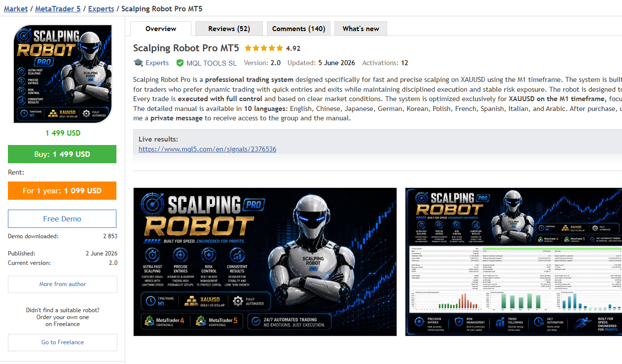The image size is (622, 364).
Task: Click Buy: 1 499 USD button
Action: pyautogui.click(x=62, y=154)
